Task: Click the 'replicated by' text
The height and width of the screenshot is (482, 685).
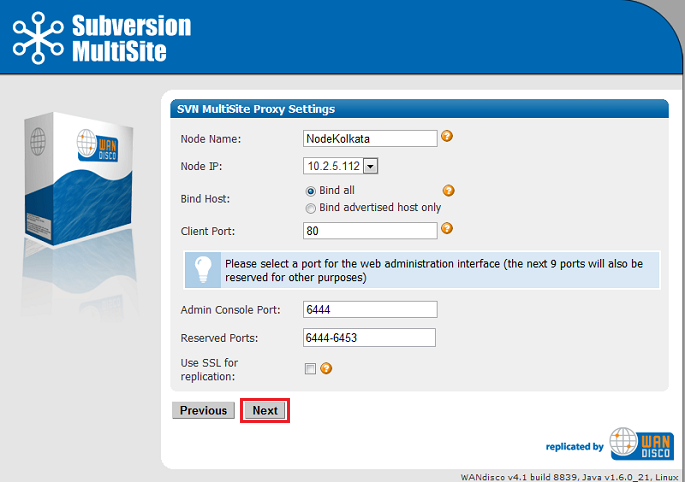Action: coord(574,447)
